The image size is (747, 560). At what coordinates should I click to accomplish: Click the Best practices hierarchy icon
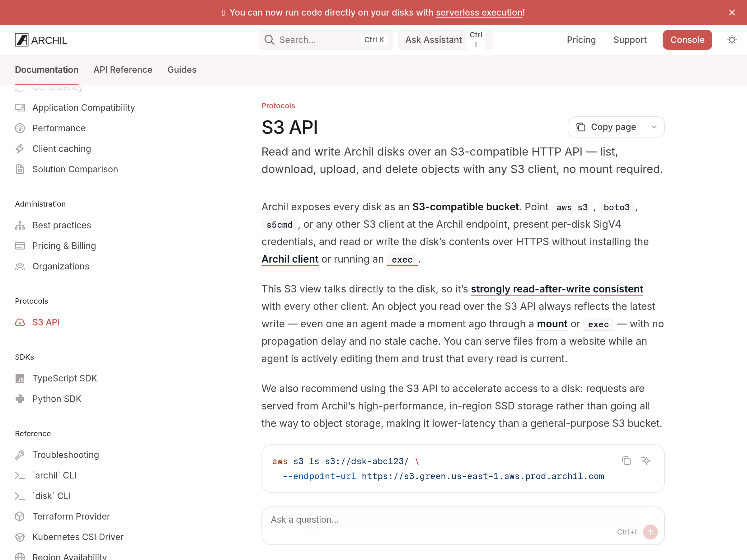pyautogui.click(x=20, y=226)
